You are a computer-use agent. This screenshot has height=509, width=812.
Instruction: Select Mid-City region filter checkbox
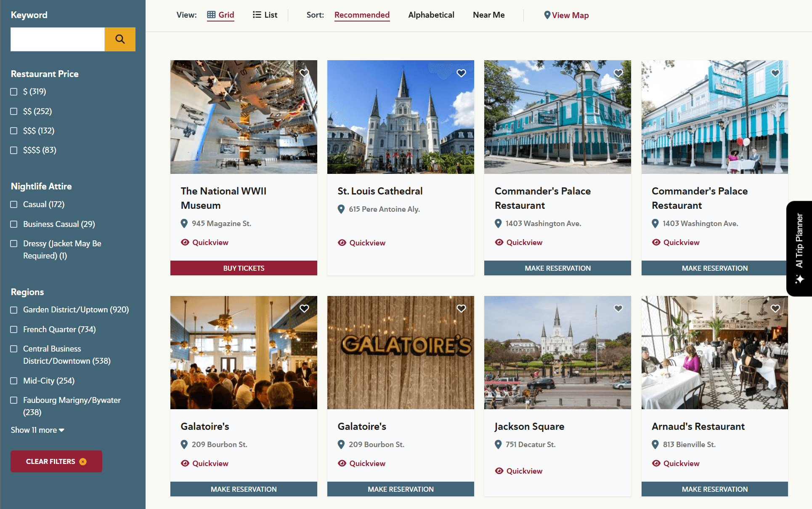tap(14, 381)
